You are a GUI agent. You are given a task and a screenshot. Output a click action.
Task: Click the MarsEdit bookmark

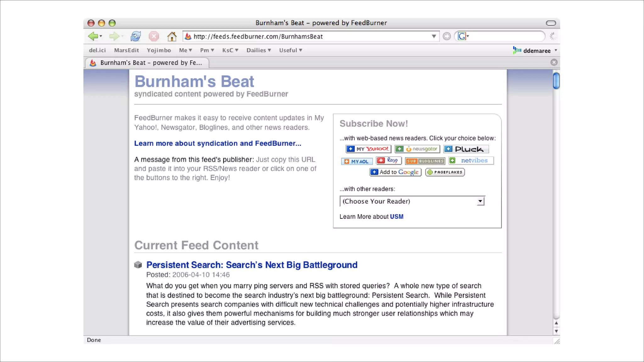pos(126,50)
